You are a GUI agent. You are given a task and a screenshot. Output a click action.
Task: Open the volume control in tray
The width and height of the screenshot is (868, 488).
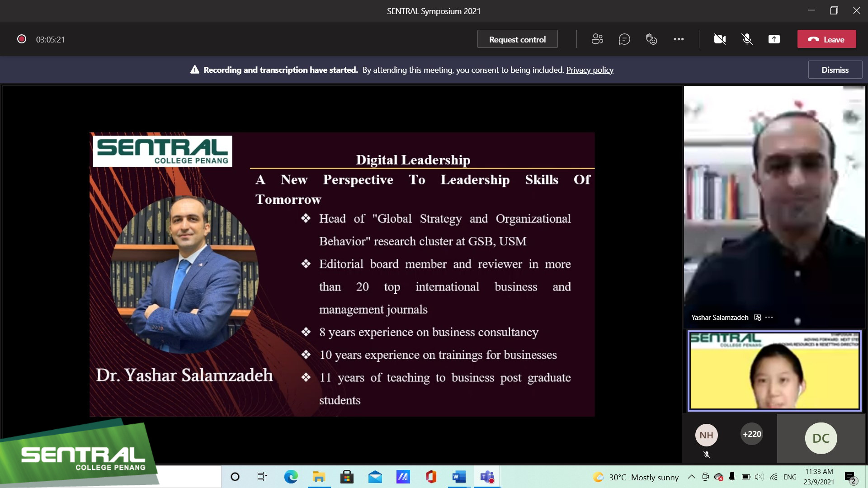pos(759,477)
